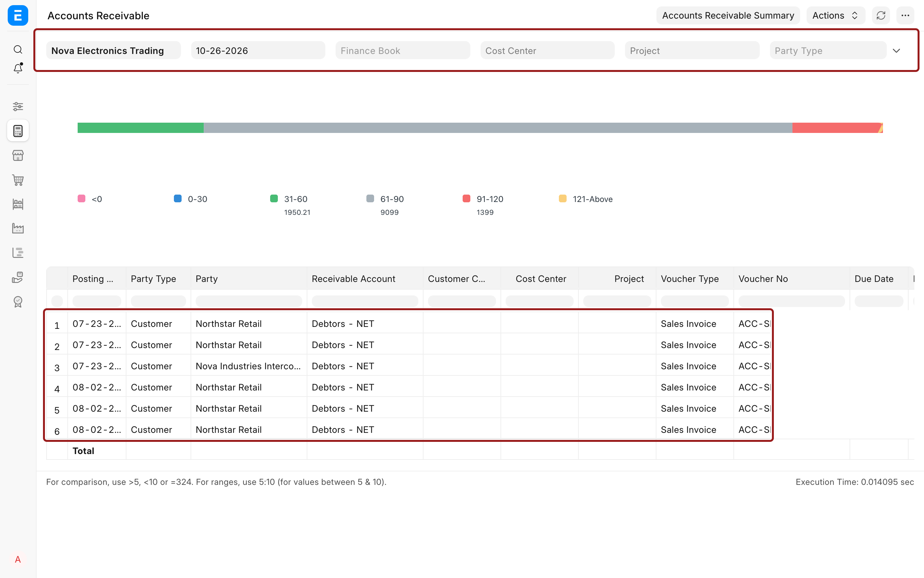The width and height of the screenshot is (924, 578).
Task: Click the ERPNext home logo
Action: click(18, 15)
